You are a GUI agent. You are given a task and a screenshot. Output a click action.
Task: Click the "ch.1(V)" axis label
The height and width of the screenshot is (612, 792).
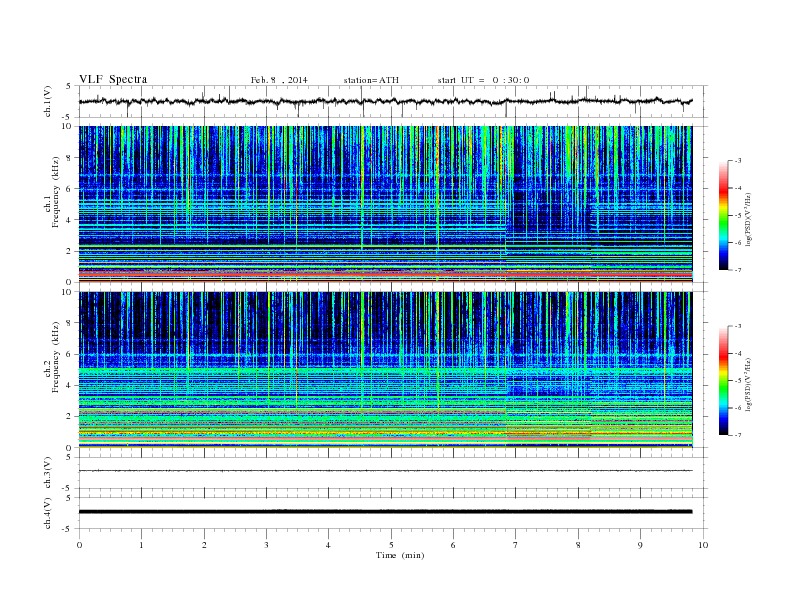coord(48,101)
